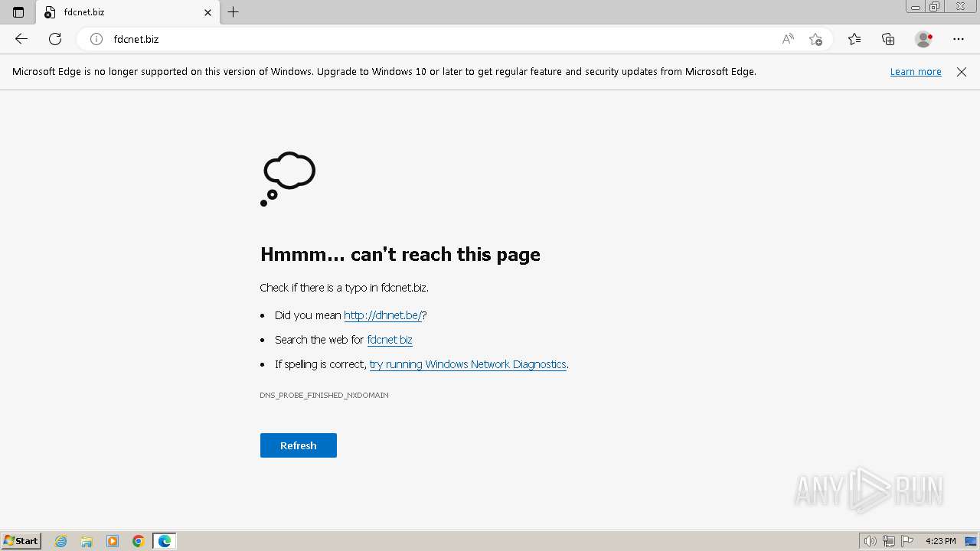The image size is (980, 551).
Task: Reload page with the refresh icon
Action: pos(55,39)
